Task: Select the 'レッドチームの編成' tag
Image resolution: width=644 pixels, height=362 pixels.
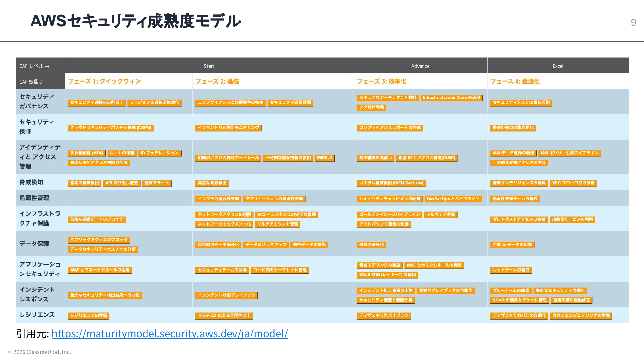Action: coord(511,270)
